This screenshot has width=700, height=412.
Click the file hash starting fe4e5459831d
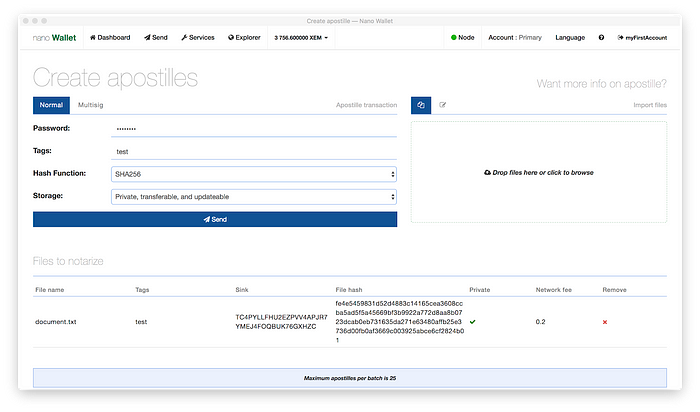pyautogui.click(x=400, y=321)
